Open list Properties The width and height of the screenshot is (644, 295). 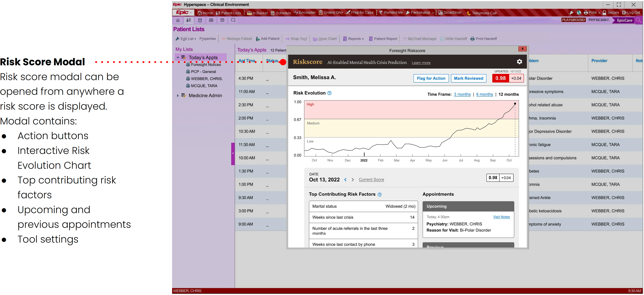click(207, 39)
